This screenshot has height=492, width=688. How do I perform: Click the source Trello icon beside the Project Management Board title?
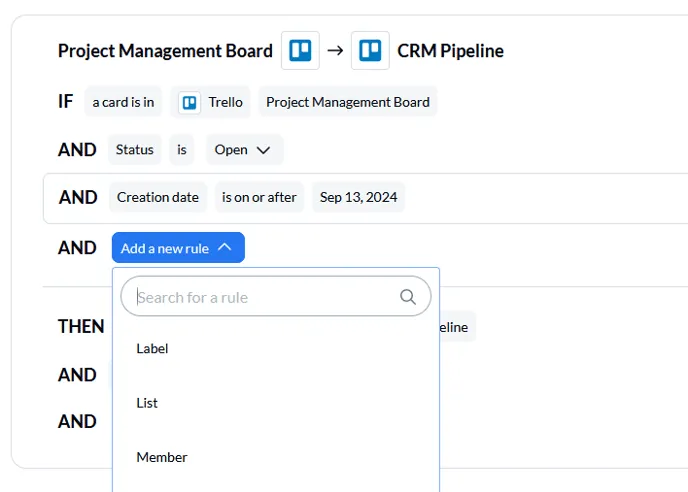pos(300,51)
